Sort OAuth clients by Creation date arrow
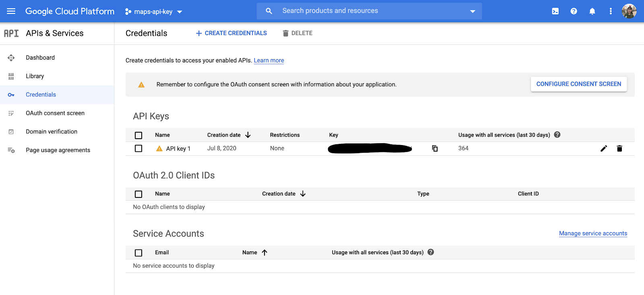644x295 pixels. click(303, 194)
